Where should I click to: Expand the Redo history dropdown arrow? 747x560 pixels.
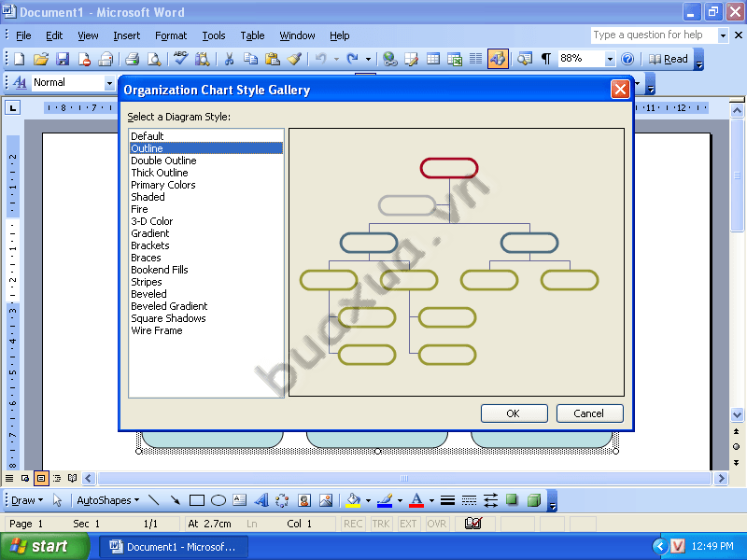click(x=368, y=59)
